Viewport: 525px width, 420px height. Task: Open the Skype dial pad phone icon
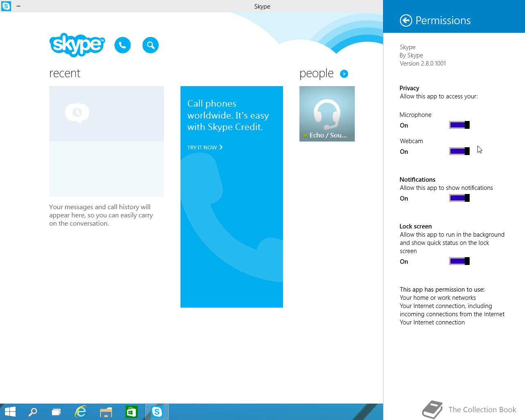[123, 45]
